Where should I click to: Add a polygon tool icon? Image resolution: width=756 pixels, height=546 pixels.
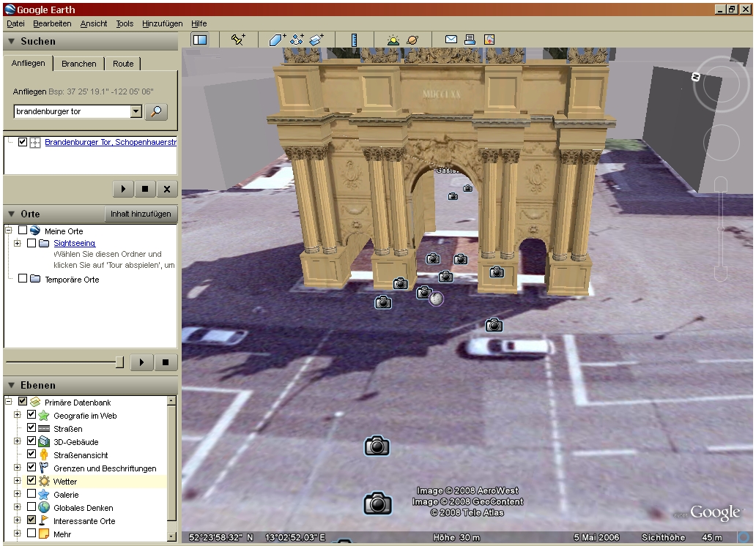[x=277, y=40]
